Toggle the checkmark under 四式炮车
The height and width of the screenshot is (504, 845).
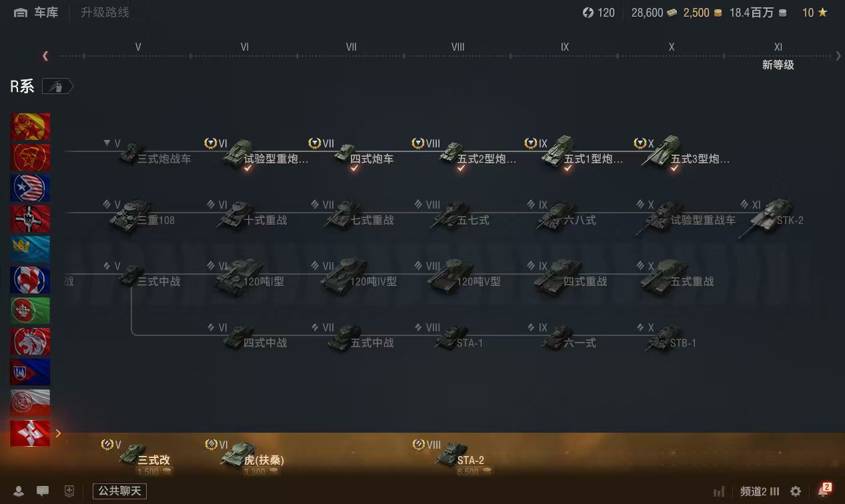(355, 169)
